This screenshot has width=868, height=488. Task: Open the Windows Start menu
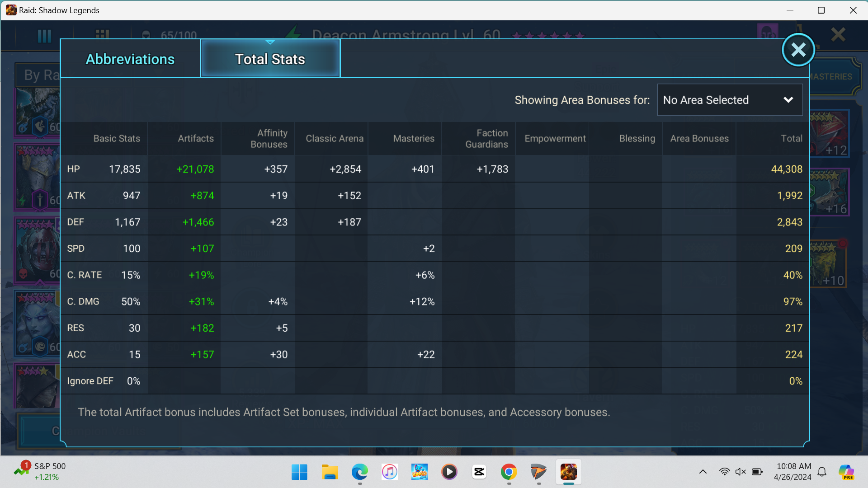pos(299,472)
